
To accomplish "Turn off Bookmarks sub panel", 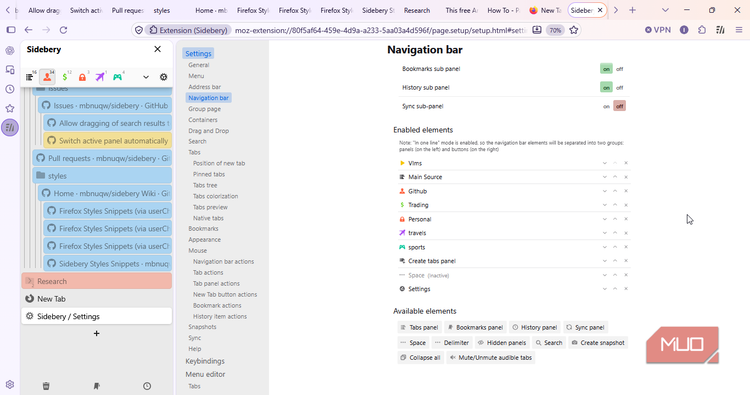I will pos(619,69).
